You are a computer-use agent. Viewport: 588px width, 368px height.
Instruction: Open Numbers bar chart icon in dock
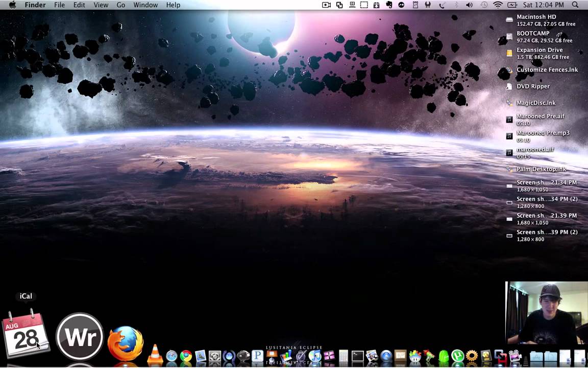click(x=286, y=356)
